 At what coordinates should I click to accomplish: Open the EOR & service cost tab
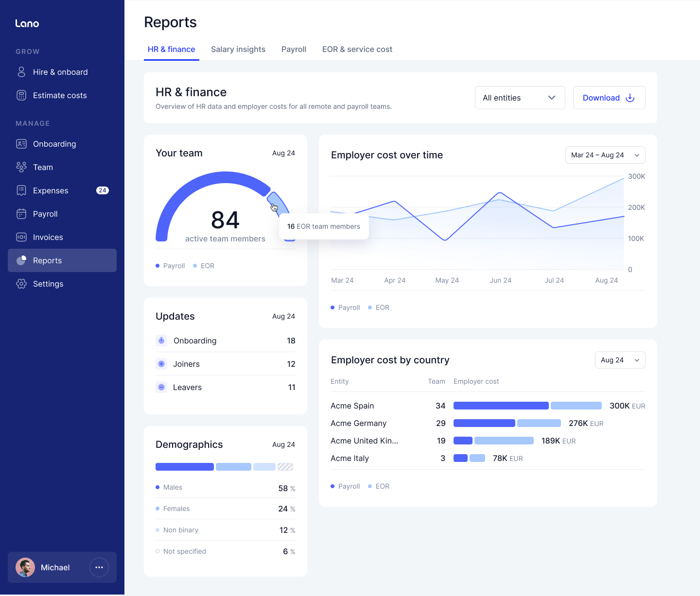(x=357, y=49)
